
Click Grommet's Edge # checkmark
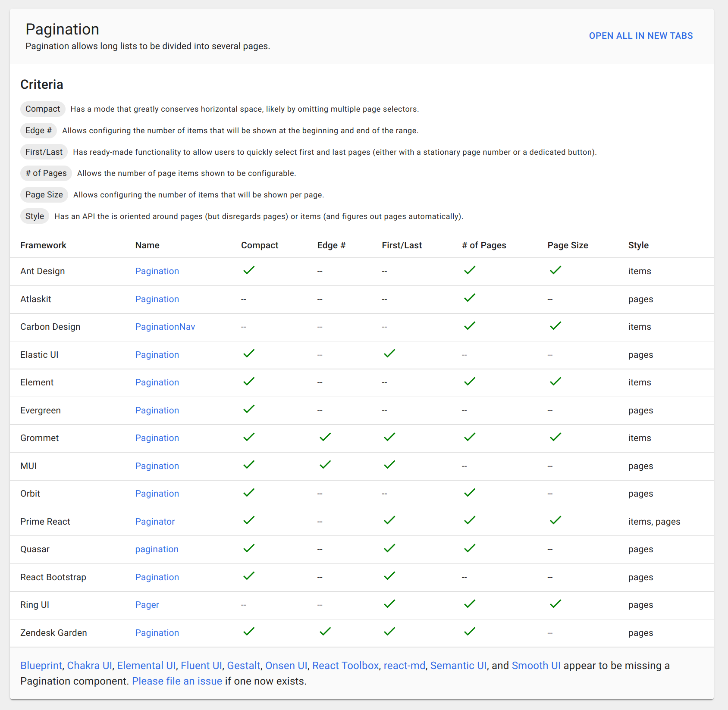pyautogui.click(x=325, y=437)
